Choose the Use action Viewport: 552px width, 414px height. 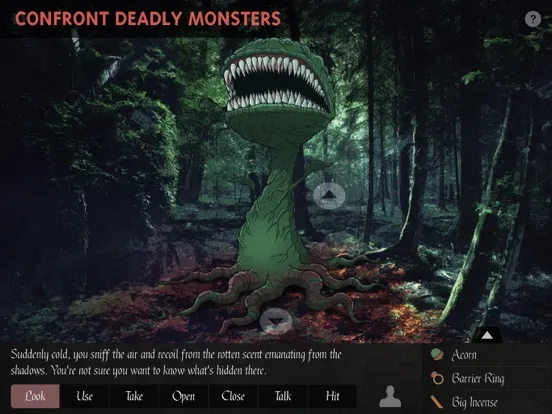pos(84,396)
